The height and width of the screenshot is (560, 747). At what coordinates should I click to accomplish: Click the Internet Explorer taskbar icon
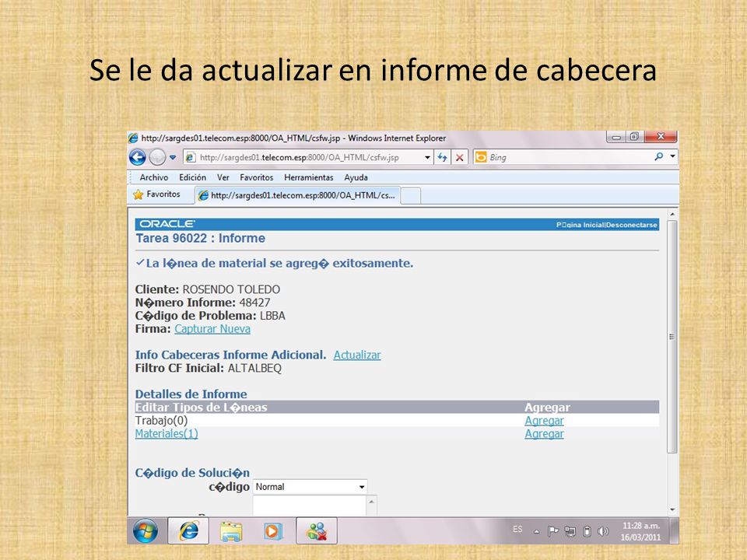point(188,530)
